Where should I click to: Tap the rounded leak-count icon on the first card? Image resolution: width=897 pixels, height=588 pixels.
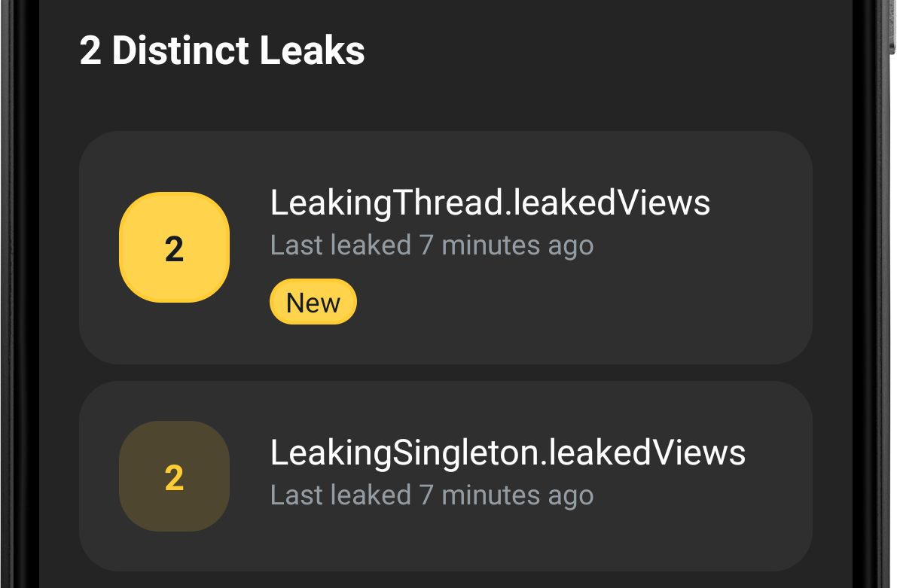pyautogui.click(x=174, y=247)
